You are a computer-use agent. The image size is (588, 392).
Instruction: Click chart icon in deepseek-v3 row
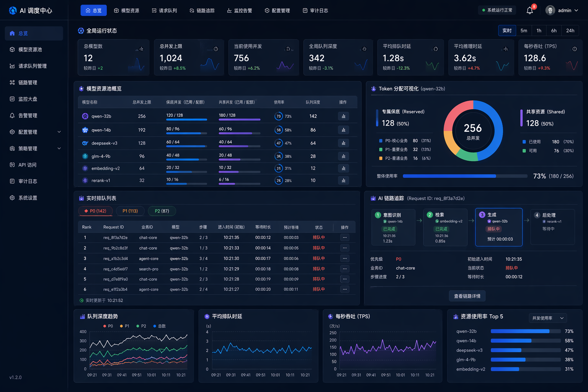343,143
